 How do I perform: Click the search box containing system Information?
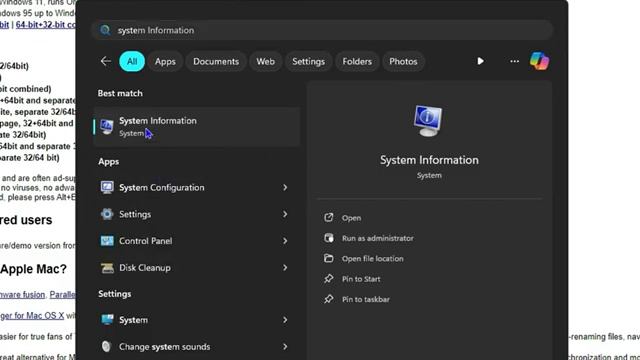[322, 30]
